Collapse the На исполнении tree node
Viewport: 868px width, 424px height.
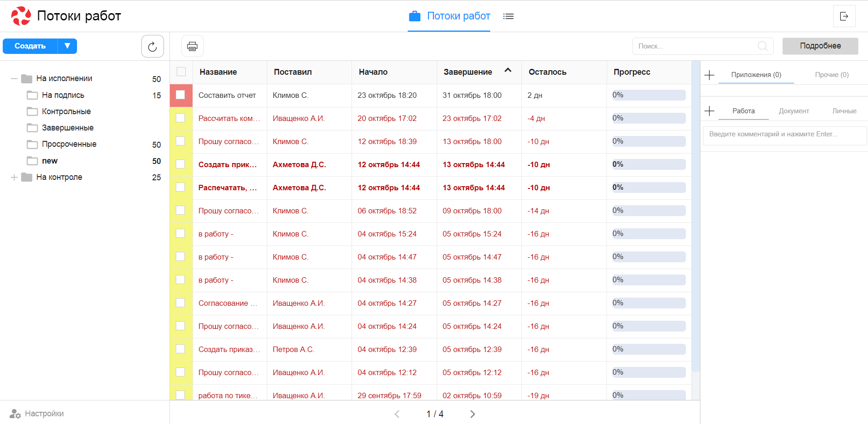pos(14,79)
